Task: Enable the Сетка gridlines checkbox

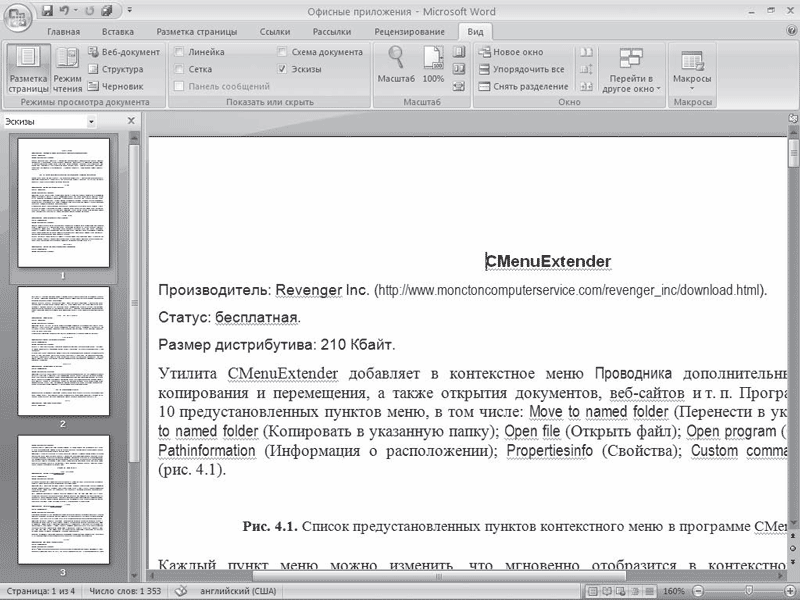Action: [179, 69]
